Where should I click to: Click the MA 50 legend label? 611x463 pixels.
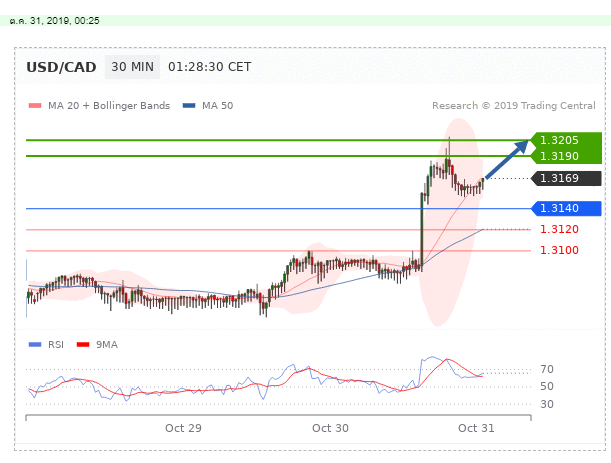point(217,106)
